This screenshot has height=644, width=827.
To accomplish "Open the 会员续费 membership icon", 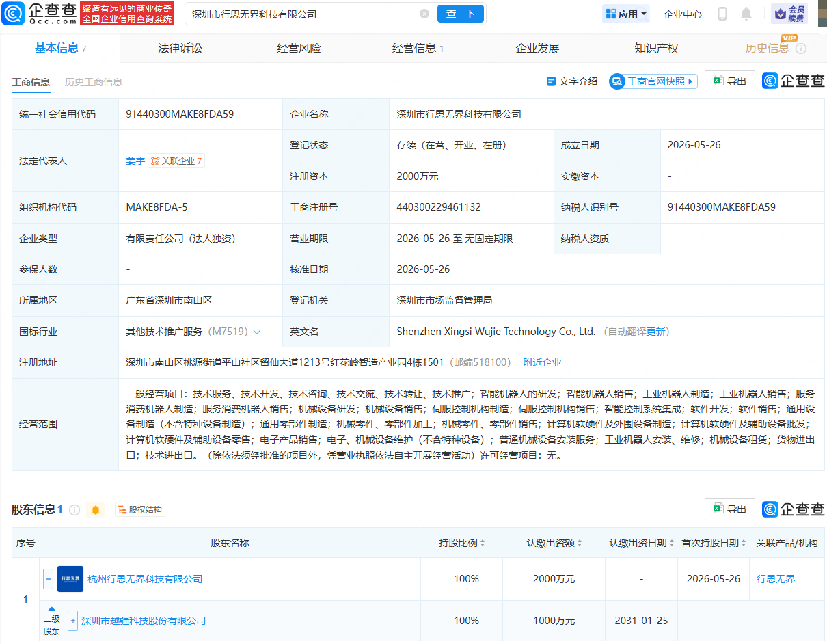I will pos(789,14).
